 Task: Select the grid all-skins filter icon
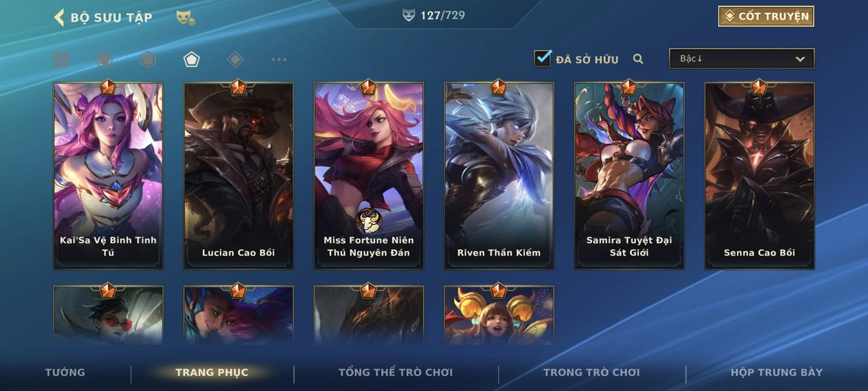click(x=61, y=59)
